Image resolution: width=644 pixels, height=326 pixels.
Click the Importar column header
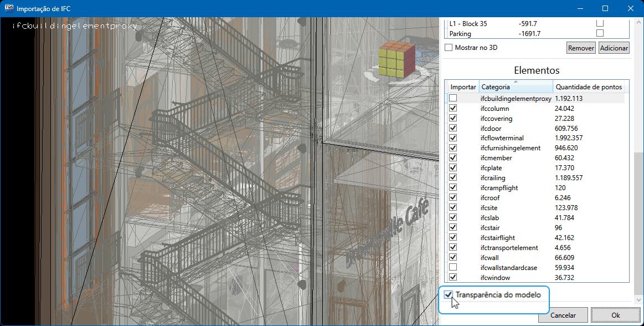463,87
